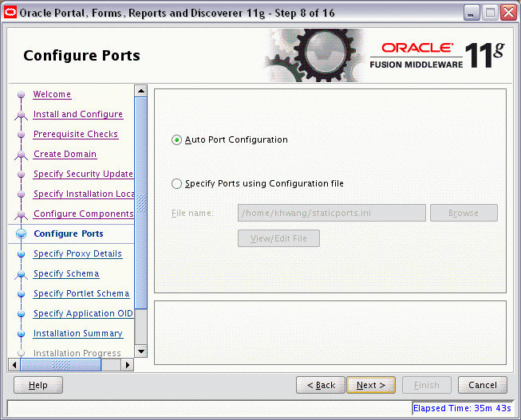Image resolution: width=521 pixels, height=420 pixels.
Task: Jump to Prerequisite Checks step
Action: 76,134
